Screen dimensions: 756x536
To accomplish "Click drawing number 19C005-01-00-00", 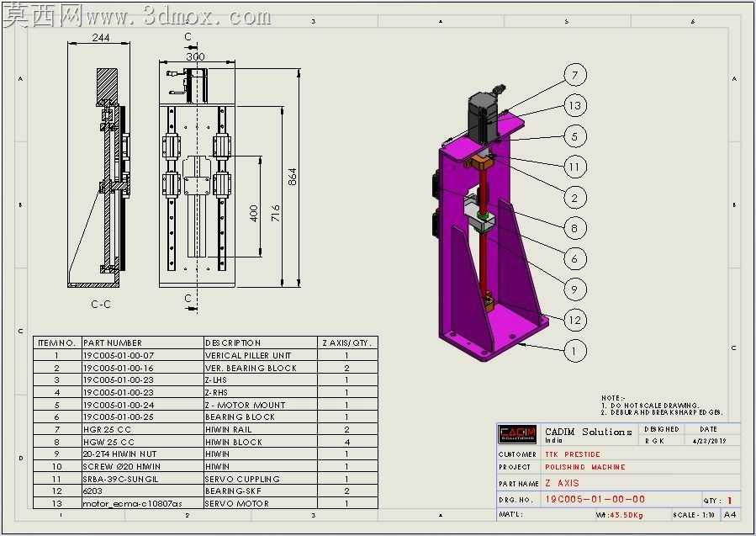I will tap(595, 499).
